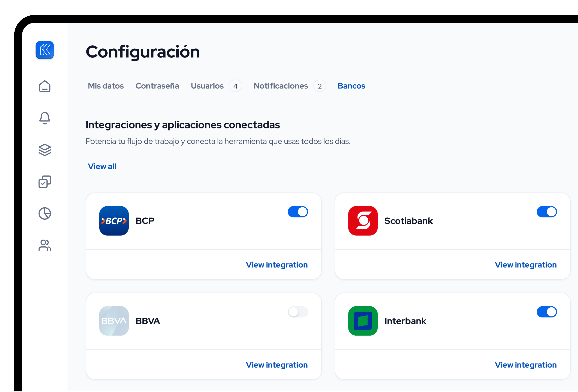Screen dimensions: 578x392
Task: Switch to the Contraseña tab
Action: coord(157,86)
